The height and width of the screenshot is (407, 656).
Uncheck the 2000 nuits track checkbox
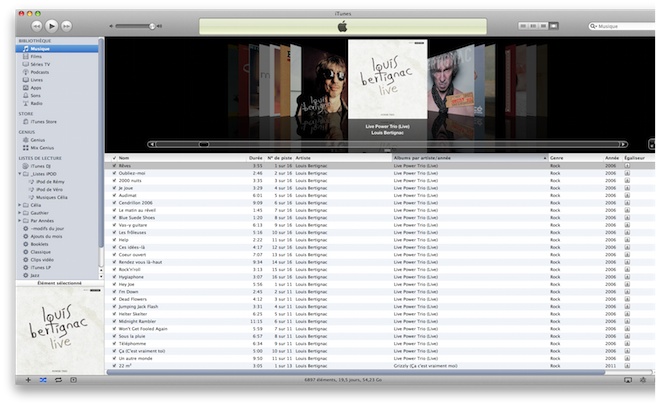[114, 181]
